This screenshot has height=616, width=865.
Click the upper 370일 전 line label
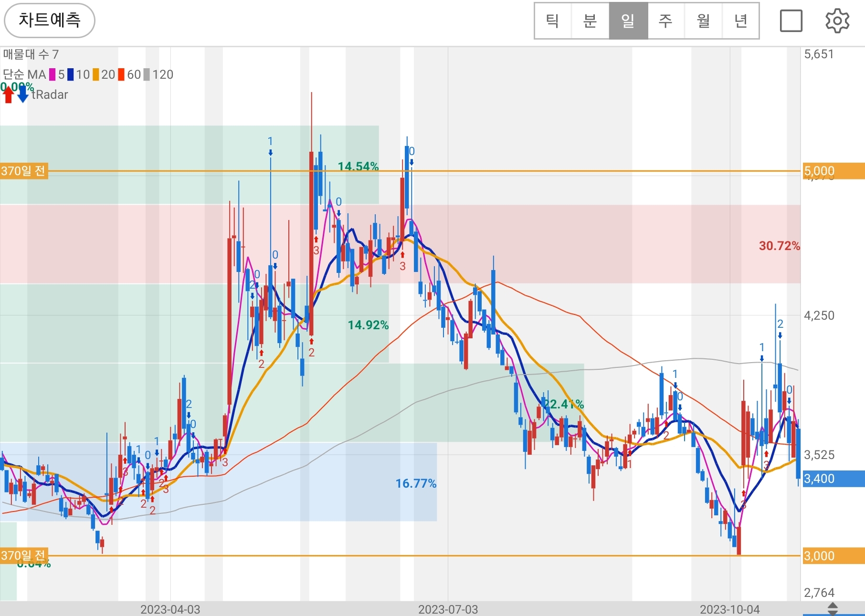(x=23, y=171)
